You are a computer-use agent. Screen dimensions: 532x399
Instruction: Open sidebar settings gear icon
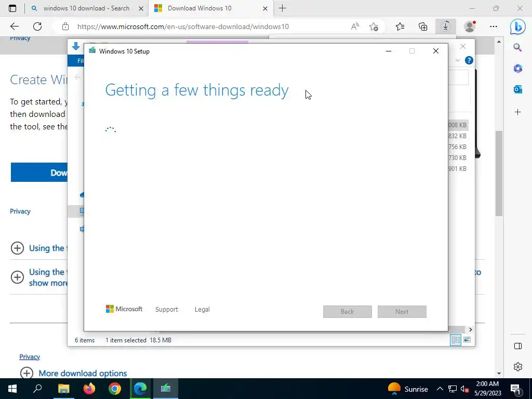pyautogui.click(x=518, y=367)
